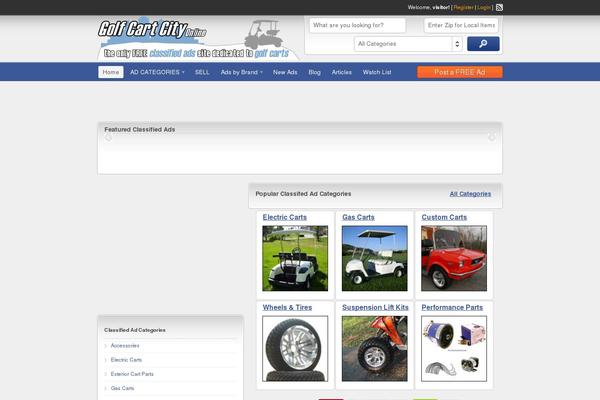This screenshot has width=600, height=400.
Task: Open the Gas Carts category link
Action: click(358, 217)
